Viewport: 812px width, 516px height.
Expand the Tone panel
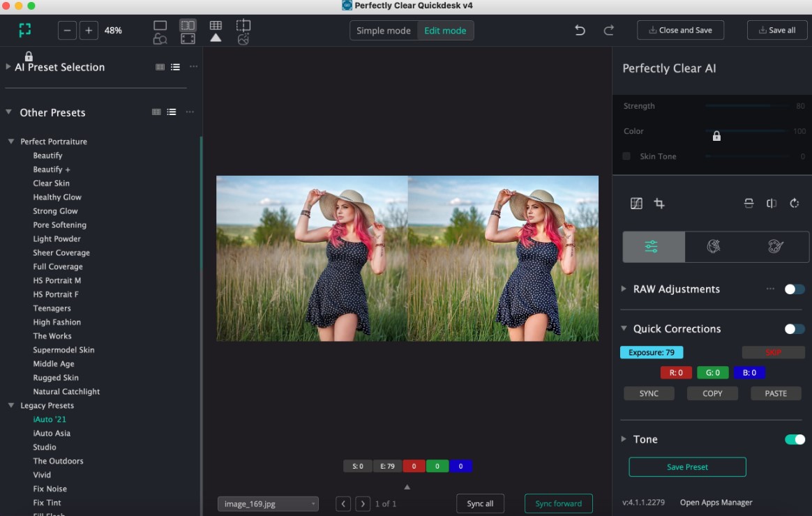pos(624,439)
